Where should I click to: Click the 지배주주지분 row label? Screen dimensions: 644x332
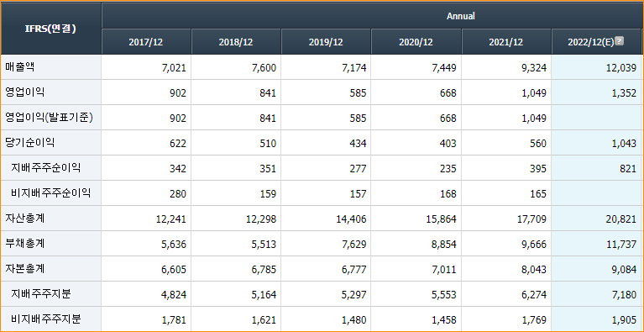coord(40,294)
